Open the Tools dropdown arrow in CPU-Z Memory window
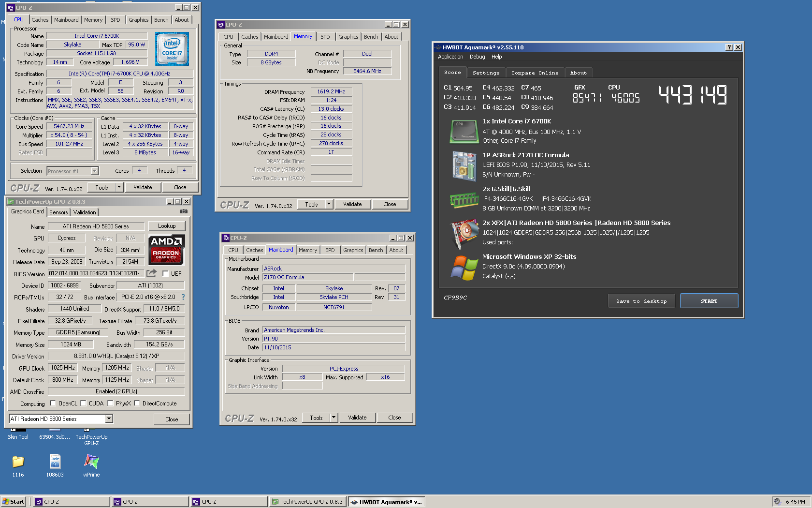 point(329,204)
